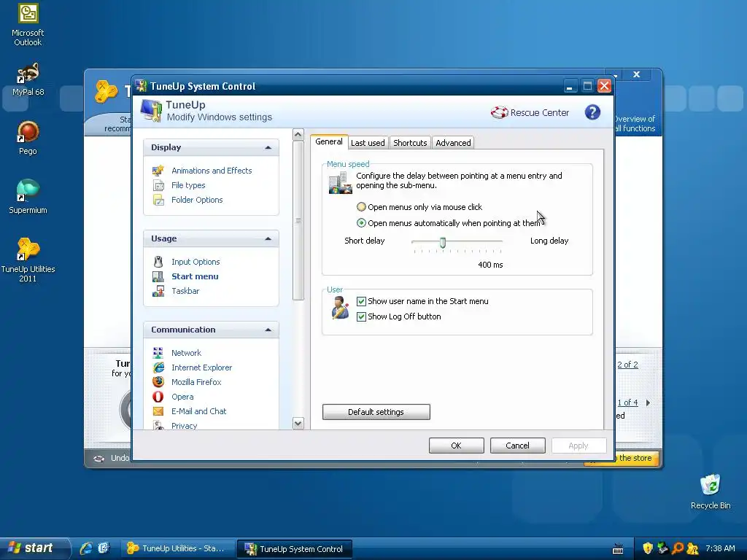The height and width of the screenshot is (560, 747).
Task: Click the security shield tray icon
Action: tap(648, 548)
